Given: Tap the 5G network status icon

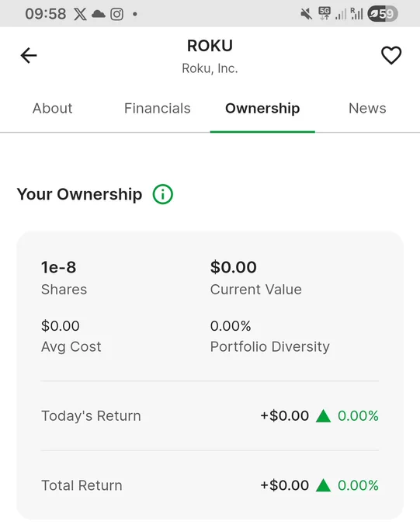Looking at the screenshot, I should tap(325, 14).
